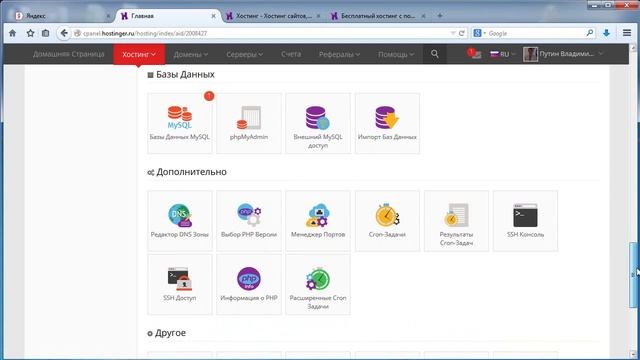
Task: Expand the Хостинг dropdown menu
Action: pos(139,54)
